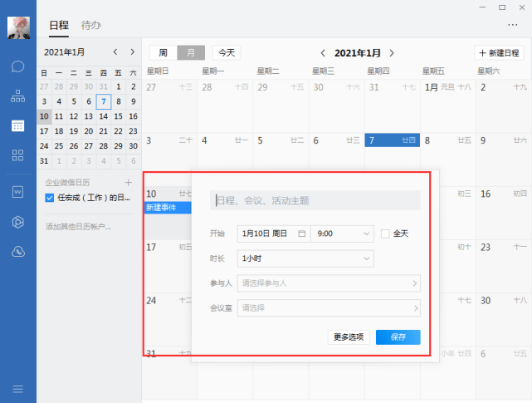Click the 更多选项 button
Image resolution: width=532 pixels, height=403 pixels.
click(349, 337)
